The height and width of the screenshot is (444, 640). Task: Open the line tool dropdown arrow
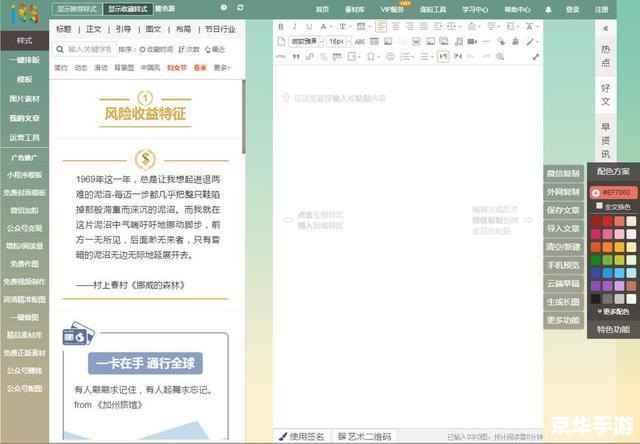pos(536,42)
